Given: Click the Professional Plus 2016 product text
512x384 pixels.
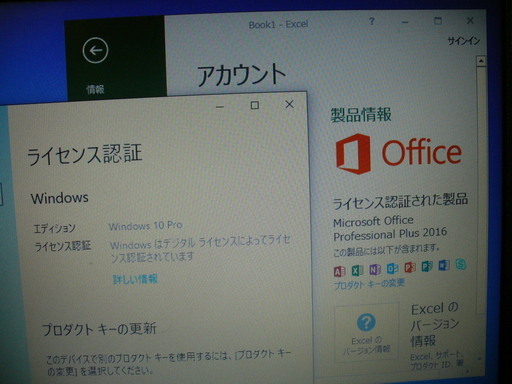Looking at the screenshot, I should pyautogui.click(x=390, y=234).
